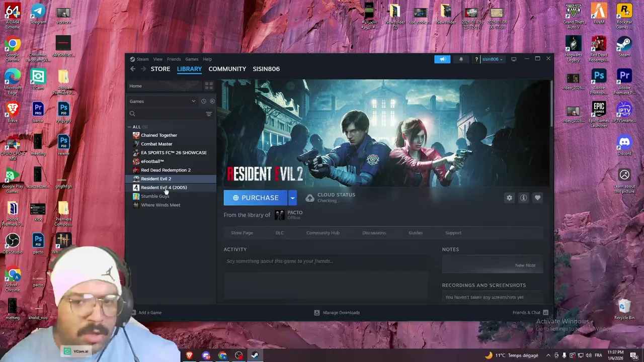Click the Steam forward navigation arrow

click(x=143, y=69)
